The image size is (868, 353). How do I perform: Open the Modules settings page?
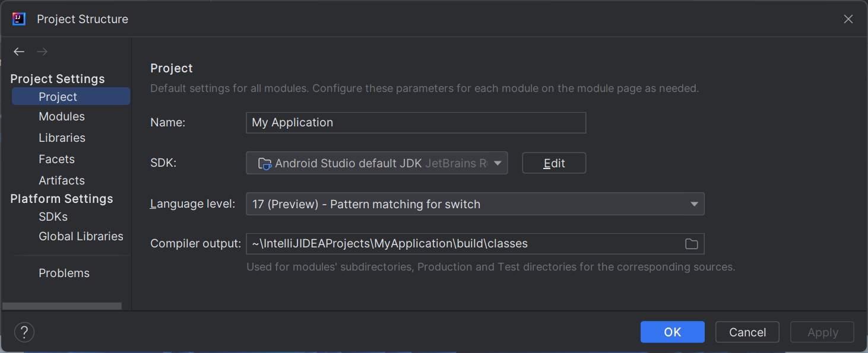[x=62, y=116]
